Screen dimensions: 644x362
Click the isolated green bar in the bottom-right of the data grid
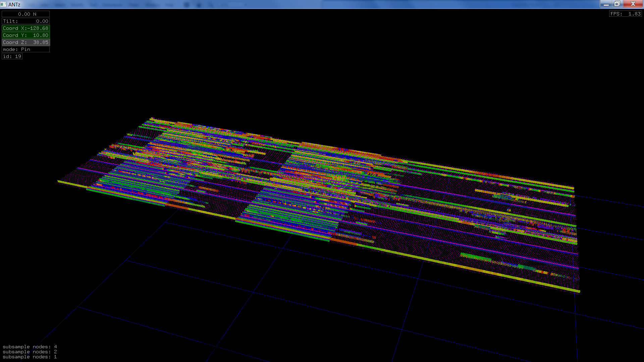tap(476, 257)
